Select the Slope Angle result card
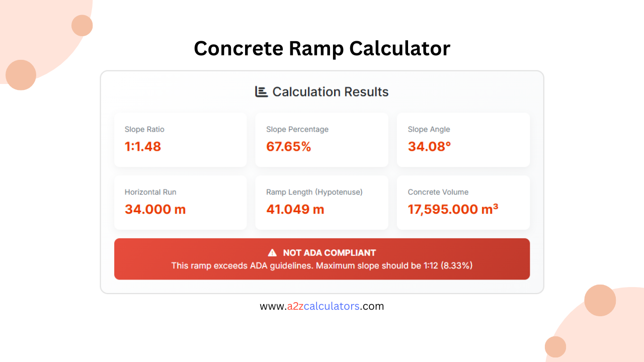 (463, 139)
